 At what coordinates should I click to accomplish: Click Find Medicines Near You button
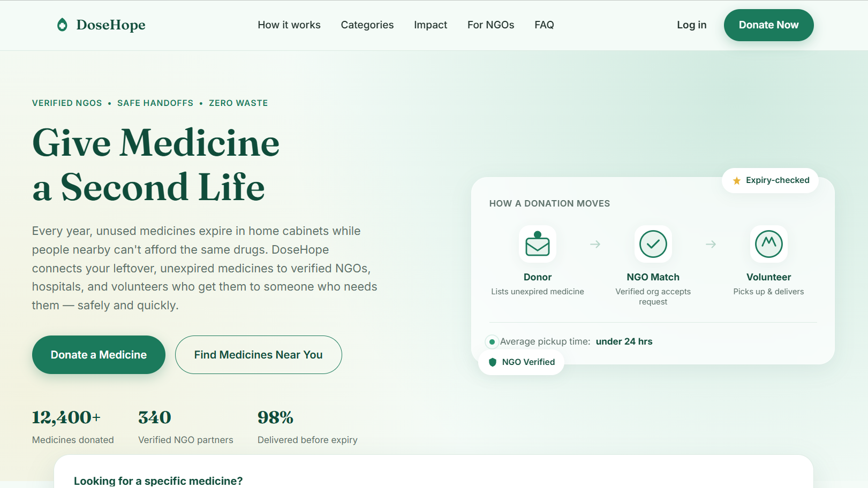click(258, 355)
